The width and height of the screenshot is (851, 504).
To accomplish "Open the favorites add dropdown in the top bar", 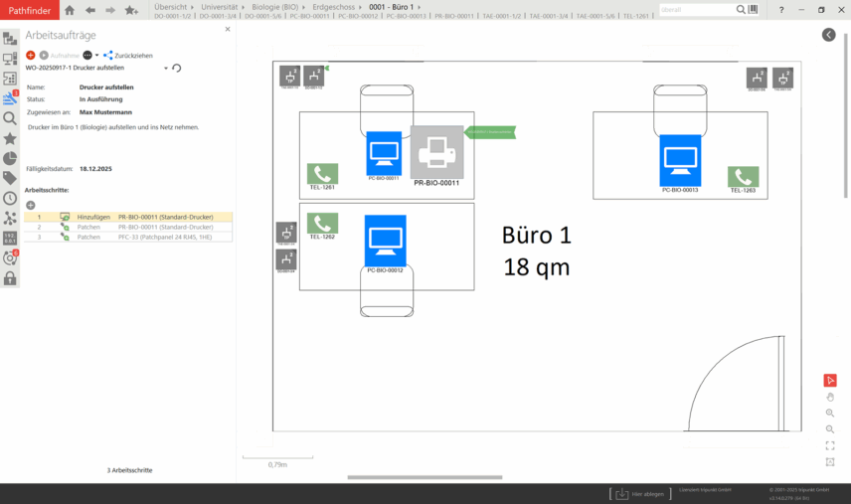I will [131, 10].
